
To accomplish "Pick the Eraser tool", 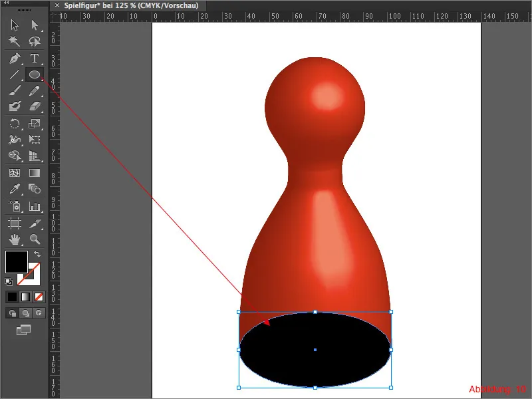I will point(35,106).
